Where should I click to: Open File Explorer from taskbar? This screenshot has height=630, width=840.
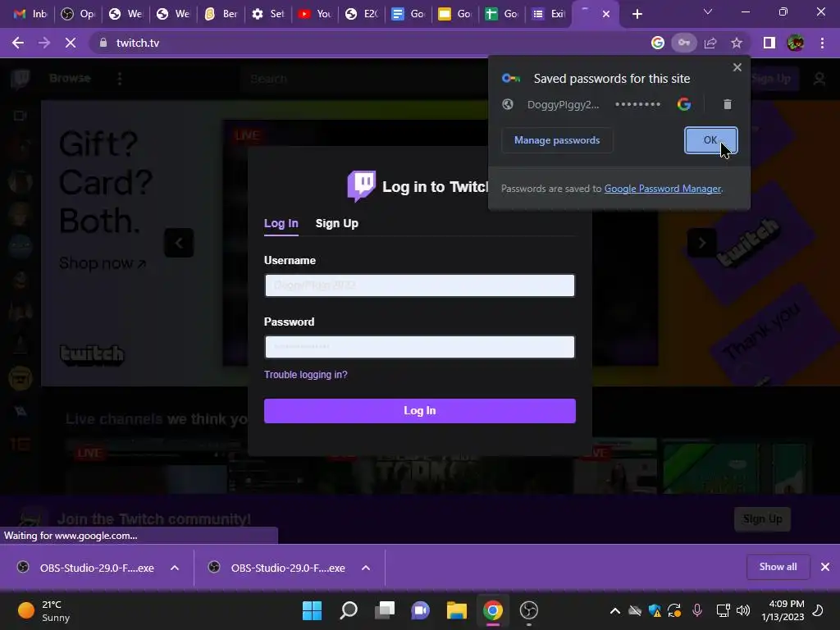456,610
